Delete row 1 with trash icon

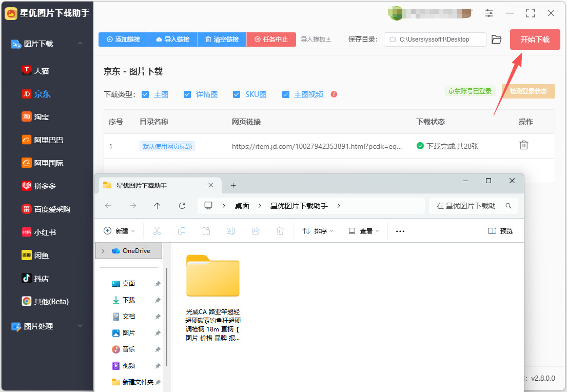(x=523, y=145)
